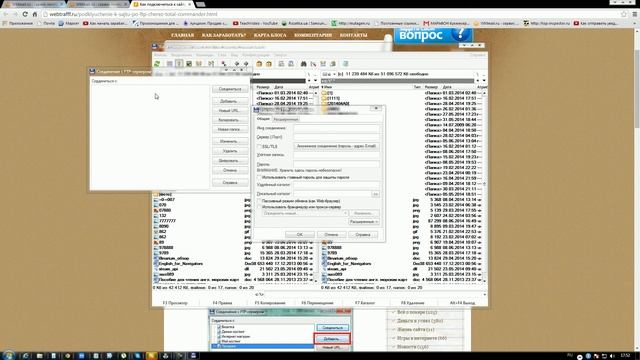The height and width of the screenshot is (360, 640).
Task: Click the ask a question ВОПРОС banner
Action: point(433,35)
